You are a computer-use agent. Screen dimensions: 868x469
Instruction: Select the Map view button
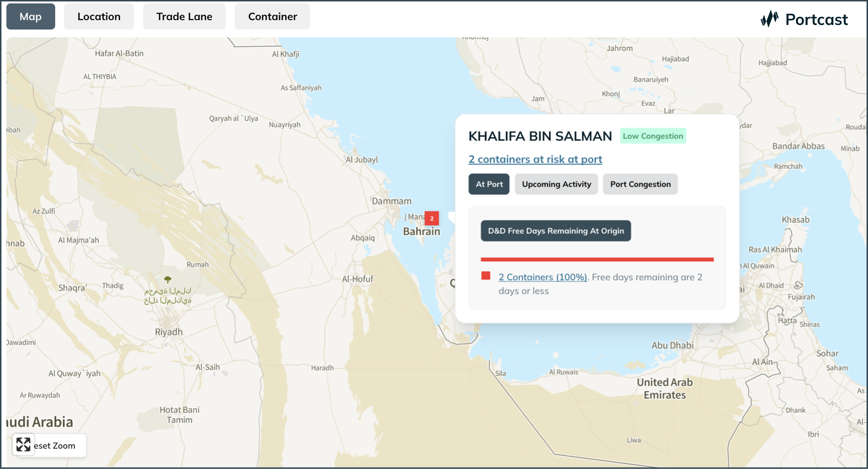click(x=31, y=16)
